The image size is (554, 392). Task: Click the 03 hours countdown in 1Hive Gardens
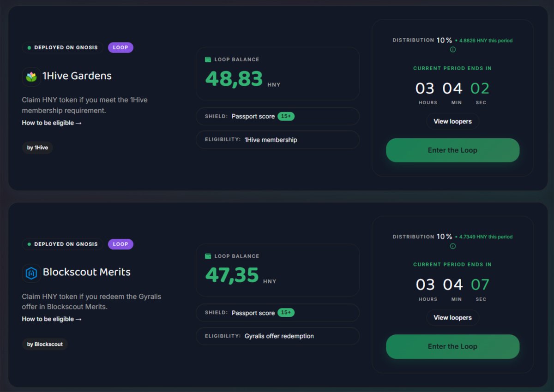pos(425,88)
